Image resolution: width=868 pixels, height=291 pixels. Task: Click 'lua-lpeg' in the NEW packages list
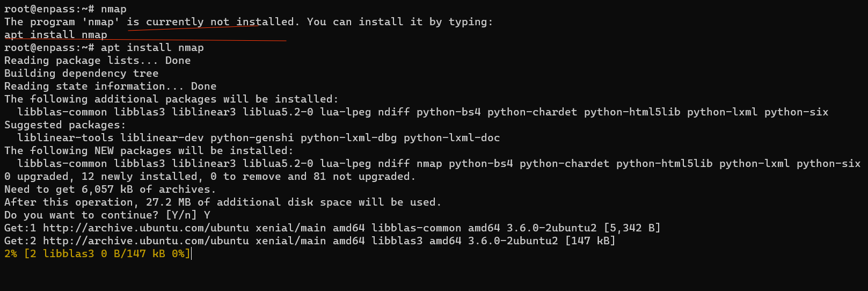click(x=346, y=164)
